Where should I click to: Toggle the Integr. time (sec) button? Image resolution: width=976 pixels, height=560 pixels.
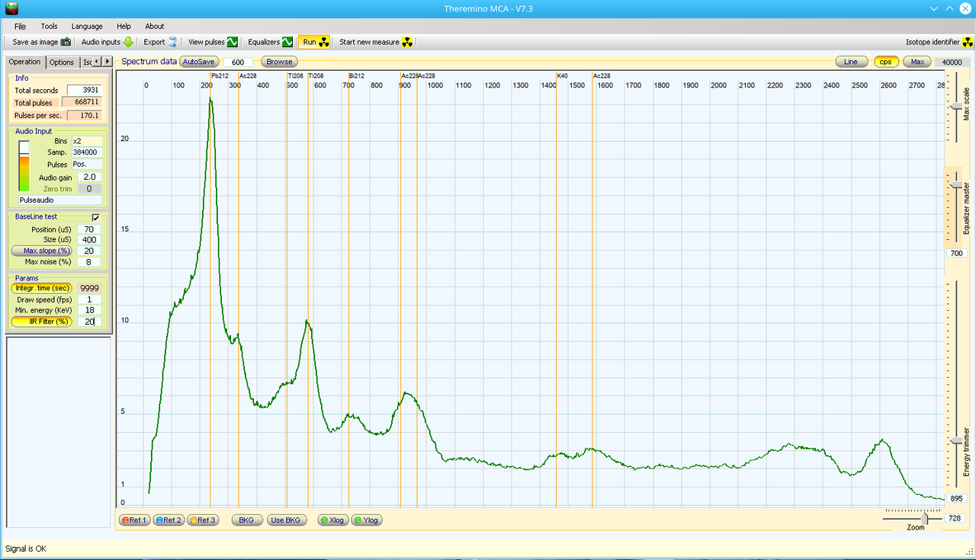(42, 288)
